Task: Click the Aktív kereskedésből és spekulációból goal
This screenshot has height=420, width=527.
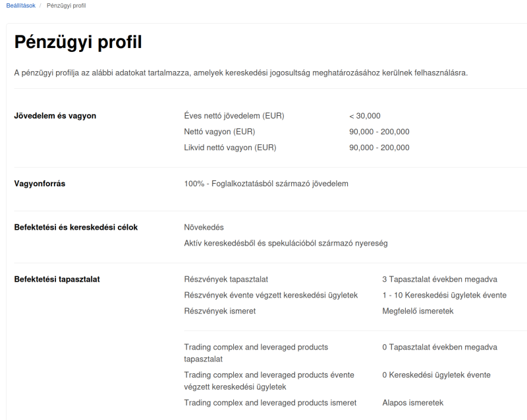Action: click(x=286, y=243)
